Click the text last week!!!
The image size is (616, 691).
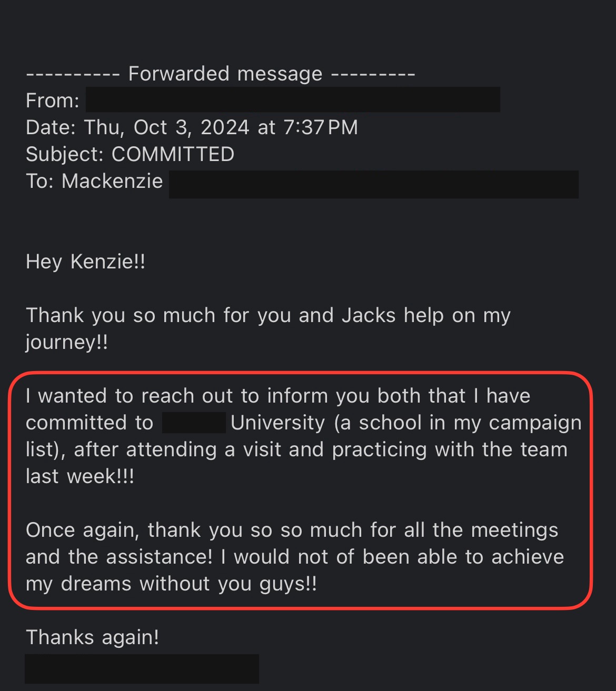(x=80, y=476)
